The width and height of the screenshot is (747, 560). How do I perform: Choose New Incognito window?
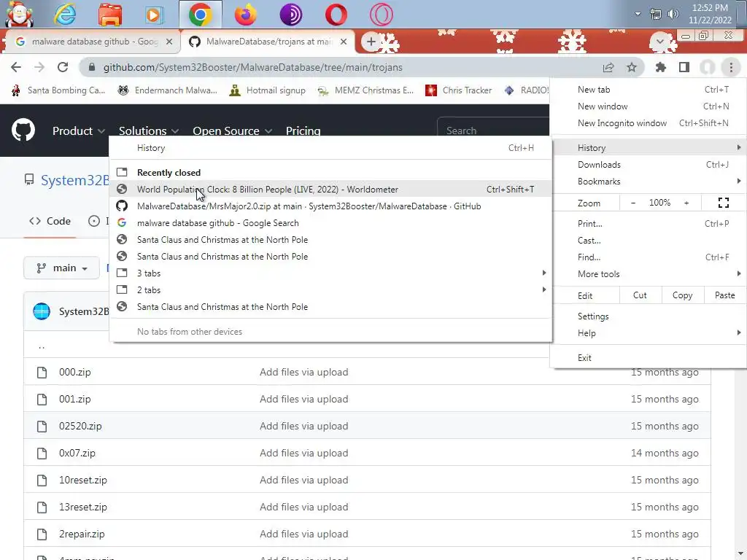(x=649, y=122)
